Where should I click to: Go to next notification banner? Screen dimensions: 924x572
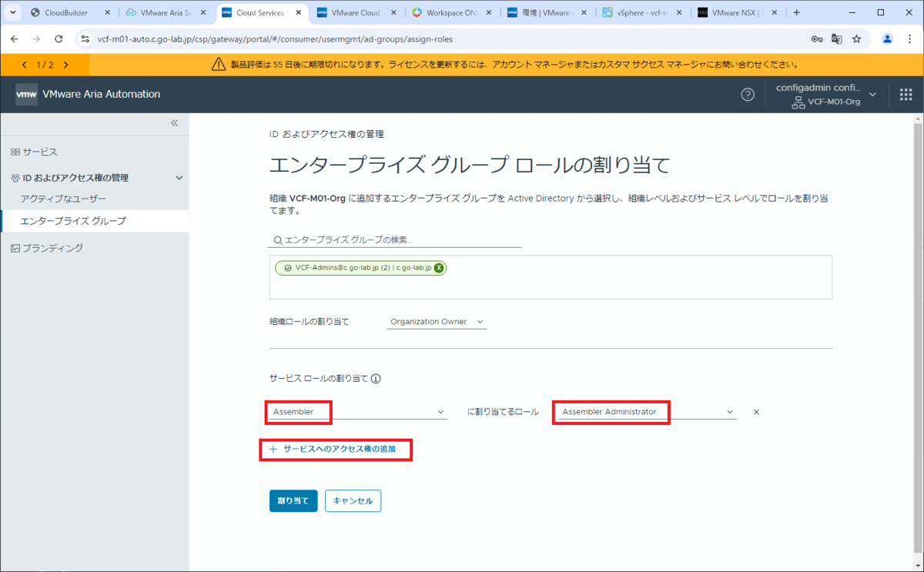[x=66, y=65]
